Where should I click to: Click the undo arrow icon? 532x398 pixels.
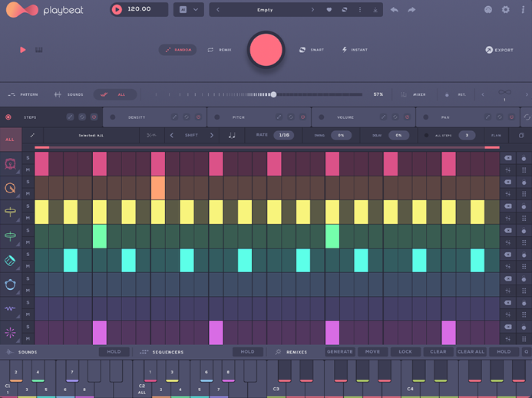(x=395, y=10)
